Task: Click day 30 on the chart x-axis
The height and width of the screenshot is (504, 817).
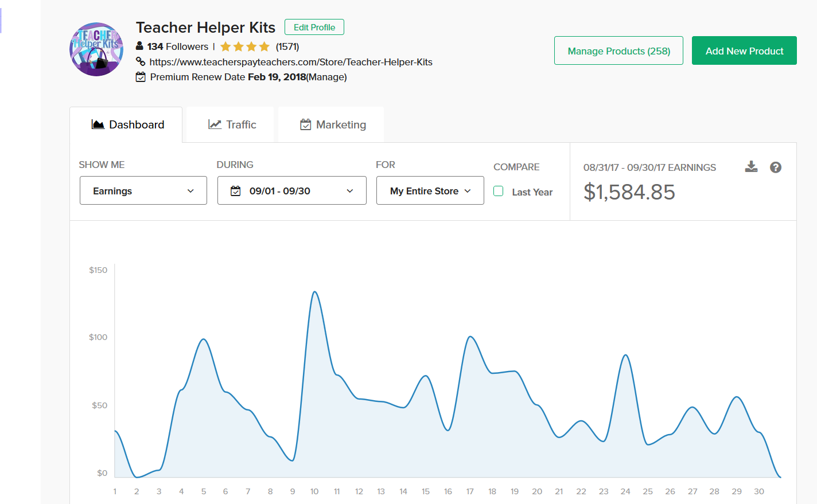Action: pyautogui.click(x=759, y=491)
